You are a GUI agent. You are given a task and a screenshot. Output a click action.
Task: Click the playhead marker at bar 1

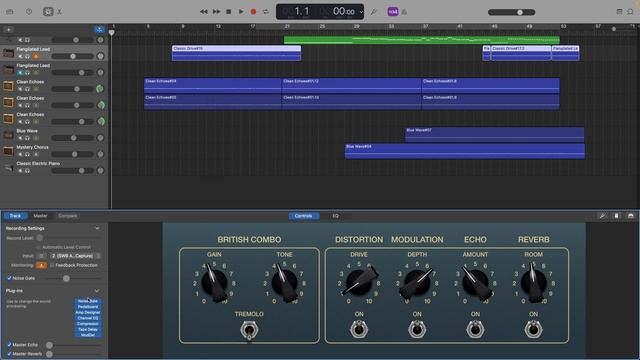pyautogui.click(x=111, y=33)
